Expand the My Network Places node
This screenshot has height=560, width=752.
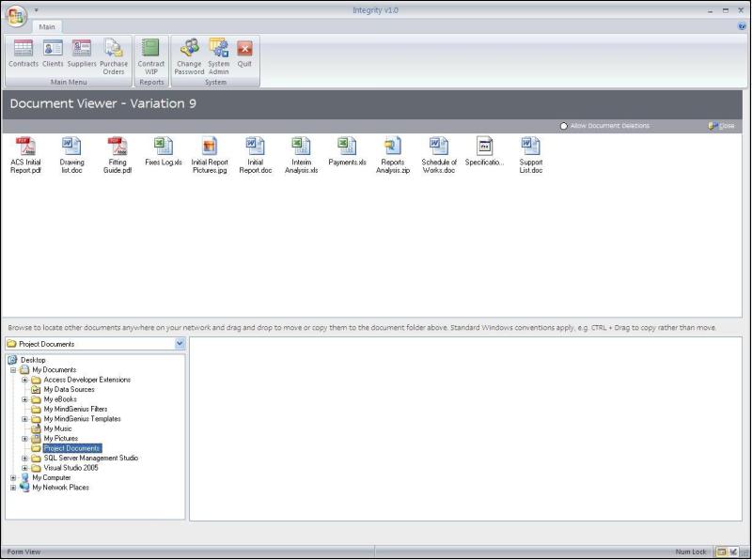coord(13,488)
